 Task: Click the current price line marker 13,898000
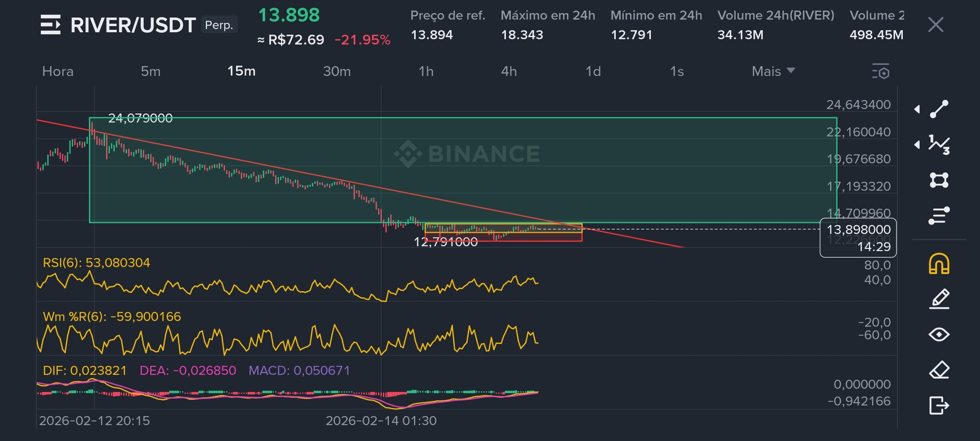858,229
